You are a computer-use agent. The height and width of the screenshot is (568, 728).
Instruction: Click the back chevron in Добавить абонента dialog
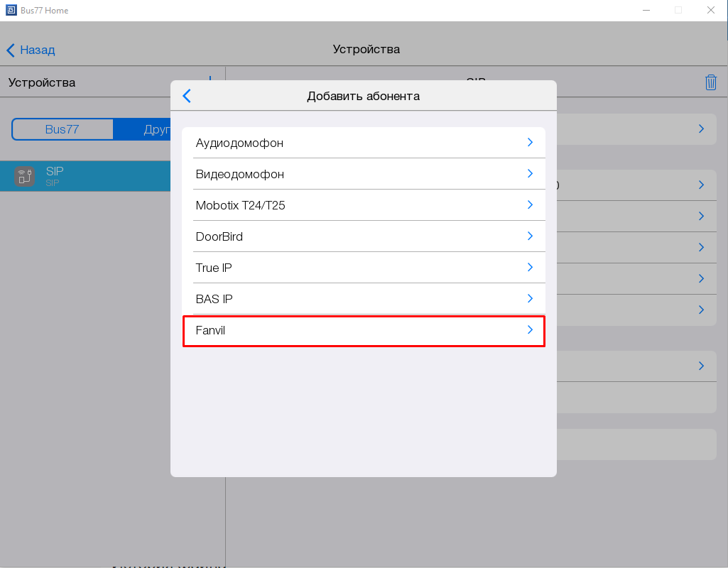click(x=187, y=96)
